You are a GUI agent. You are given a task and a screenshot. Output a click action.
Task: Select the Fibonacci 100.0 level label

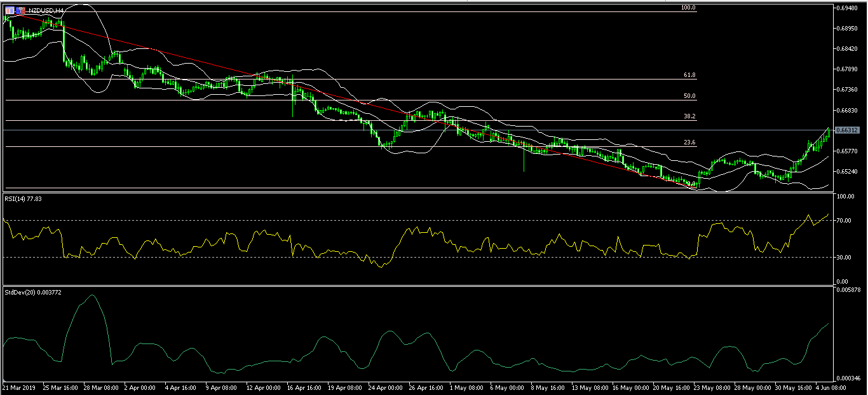pyautogui.click(x=688, y=8)
